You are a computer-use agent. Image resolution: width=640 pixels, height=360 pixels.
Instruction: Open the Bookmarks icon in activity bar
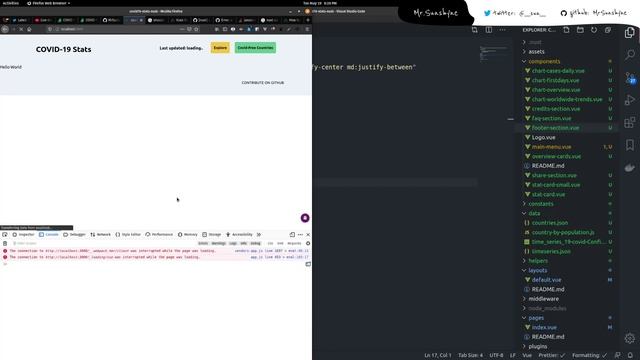tap(630, 144)
